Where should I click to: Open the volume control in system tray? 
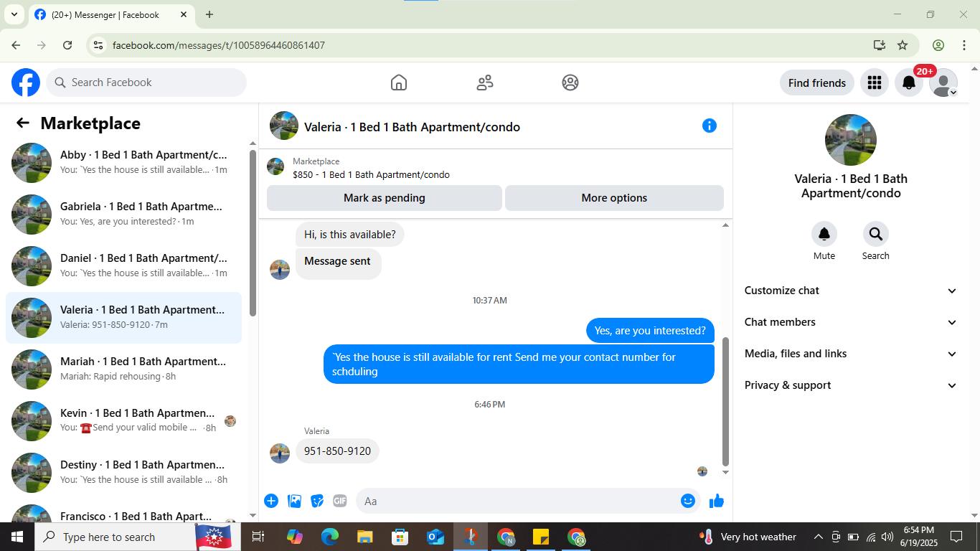tap(887, 537)
